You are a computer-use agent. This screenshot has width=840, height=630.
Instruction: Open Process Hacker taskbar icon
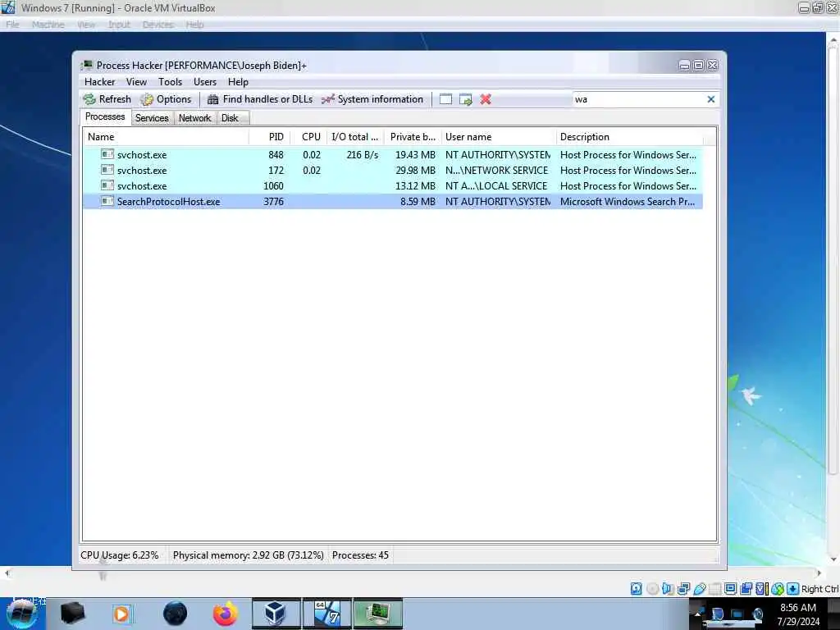pos(378,614)
